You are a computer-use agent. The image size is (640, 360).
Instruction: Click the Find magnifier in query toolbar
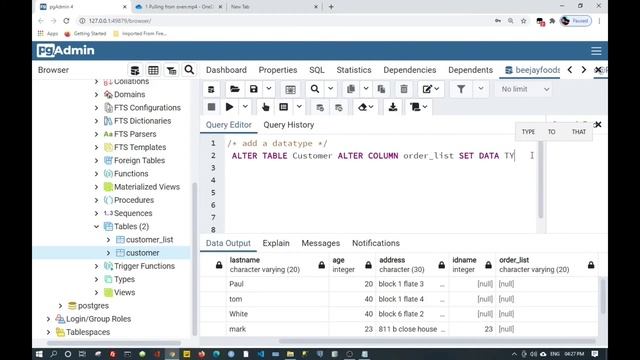pyautogui.click(x=315, y=89)
